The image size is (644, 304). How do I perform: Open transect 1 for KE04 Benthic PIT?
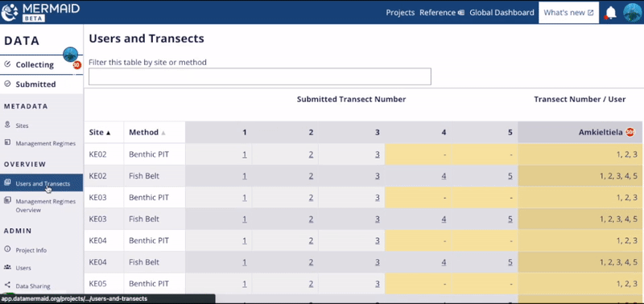[x=245, y=240]
